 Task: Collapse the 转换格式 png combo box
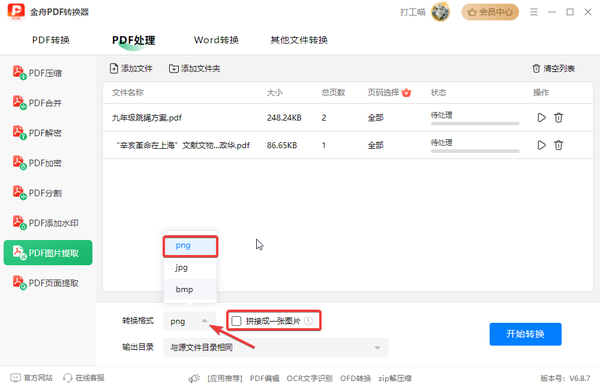click(190, 321)
